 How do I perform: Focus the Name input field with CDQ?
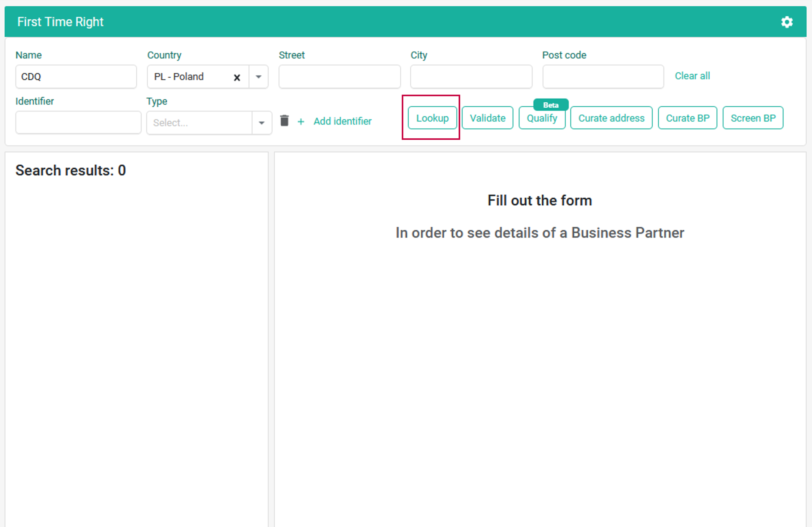click(x=76, y=77)
